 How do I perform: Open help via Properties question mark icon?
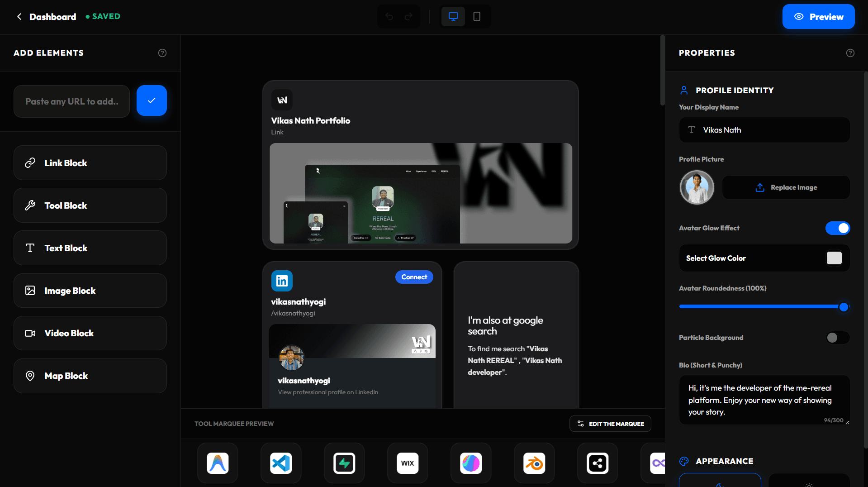pyautogui.click(x=850, y=53)
